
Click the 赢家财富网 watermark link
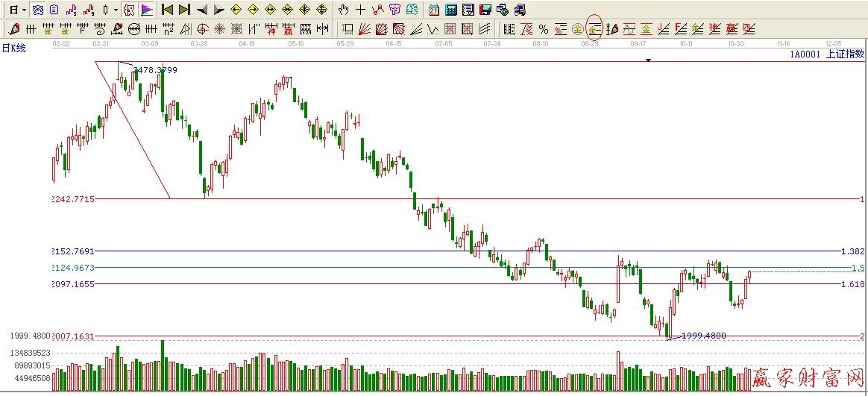point(808,377)
